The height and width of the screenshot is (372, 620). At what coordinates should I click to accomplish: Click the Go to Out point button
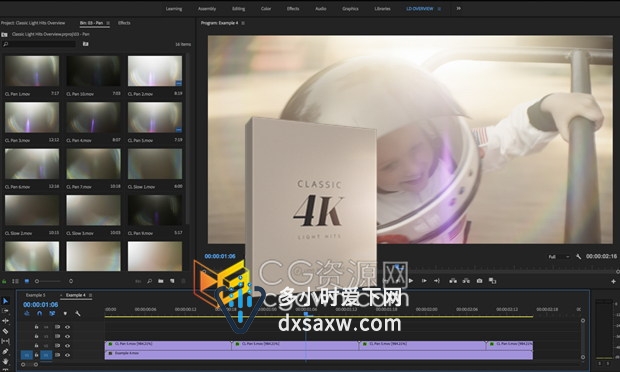point(437,281)
